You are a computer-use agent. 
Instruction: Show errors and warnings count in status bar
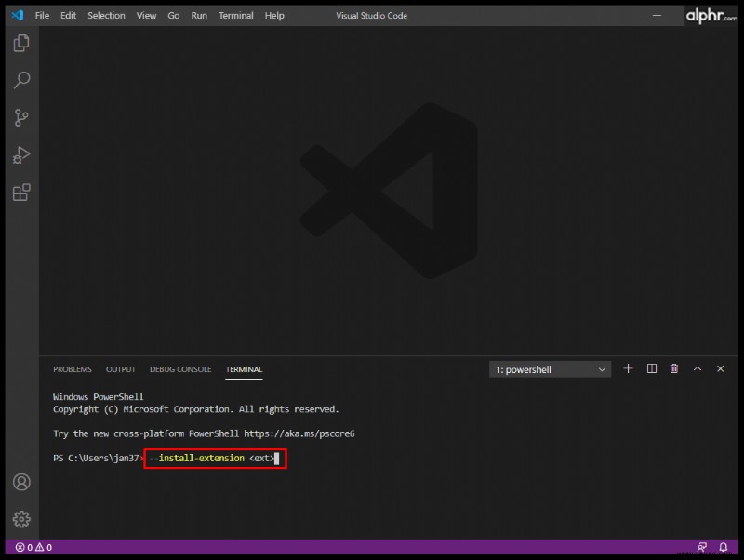click(33, 547)
